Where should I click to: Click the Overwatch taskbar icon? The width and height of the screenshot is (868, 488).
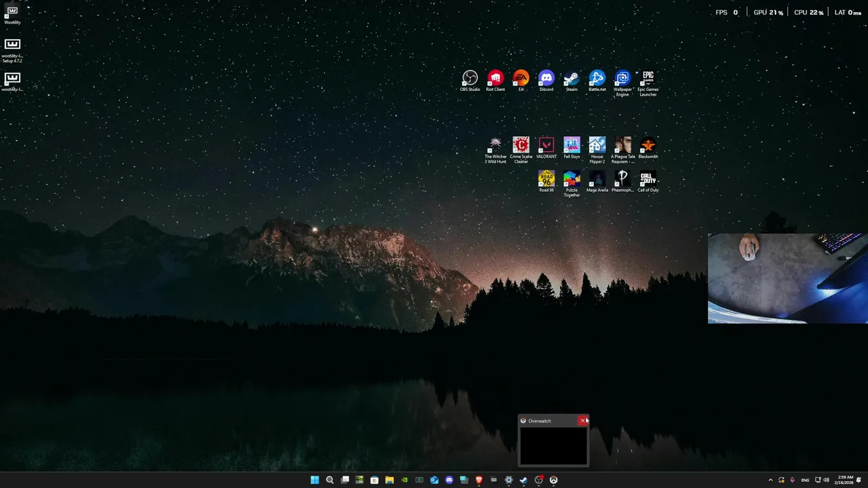pos(553,480)
